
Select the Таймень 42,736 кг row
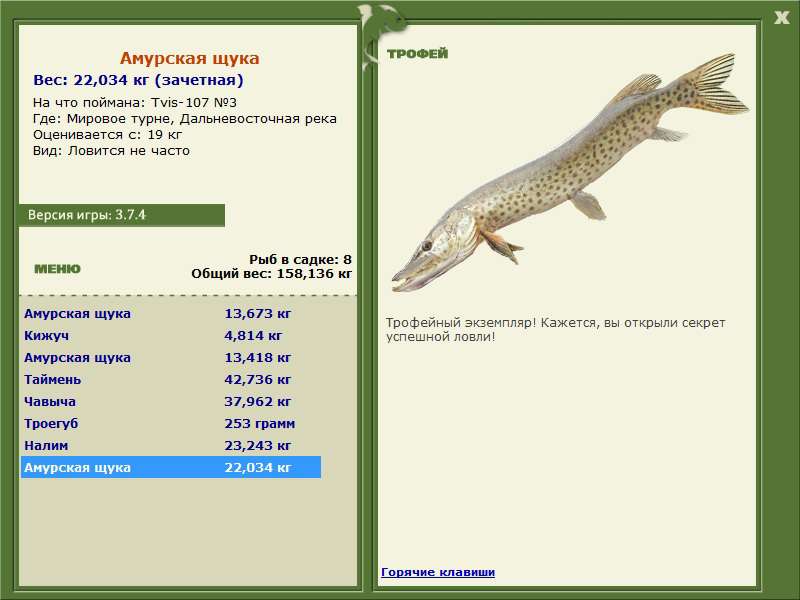[170, 380]
